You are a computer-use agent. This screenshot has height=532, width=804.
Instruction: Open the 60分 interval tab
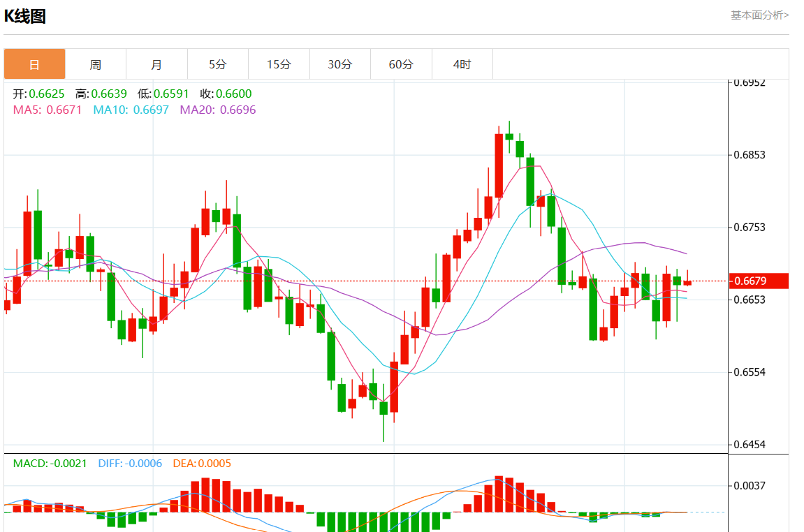click(401, 64)
